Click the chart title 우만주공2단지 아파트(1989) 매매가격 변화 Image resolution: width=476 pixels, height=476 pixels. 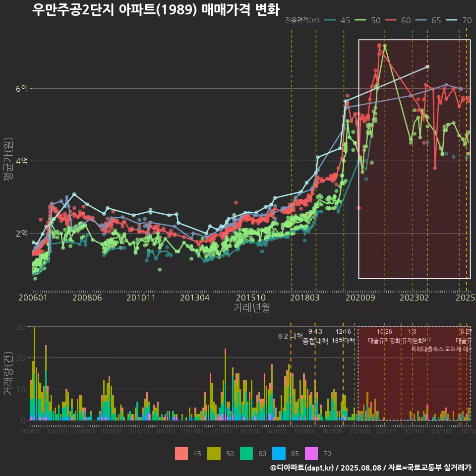pyautogui.click(x=156, y=10)
